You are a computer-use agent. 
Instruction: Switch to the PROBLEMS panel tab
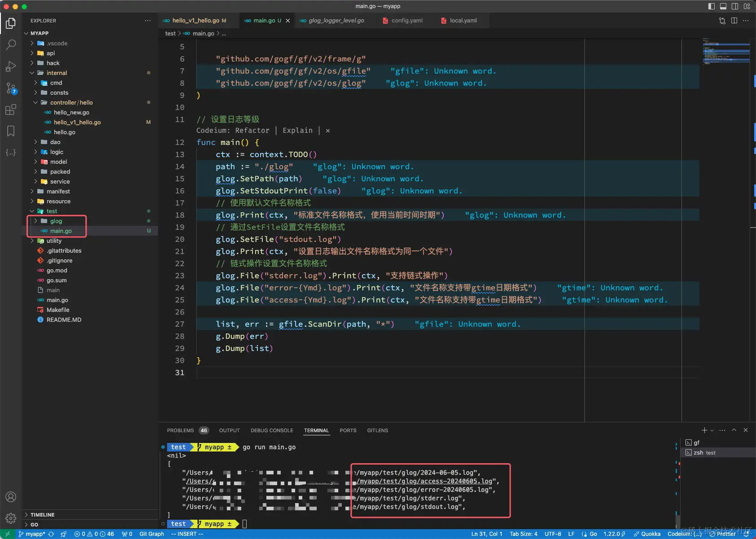pyautogui.click(x=180, y=430)
